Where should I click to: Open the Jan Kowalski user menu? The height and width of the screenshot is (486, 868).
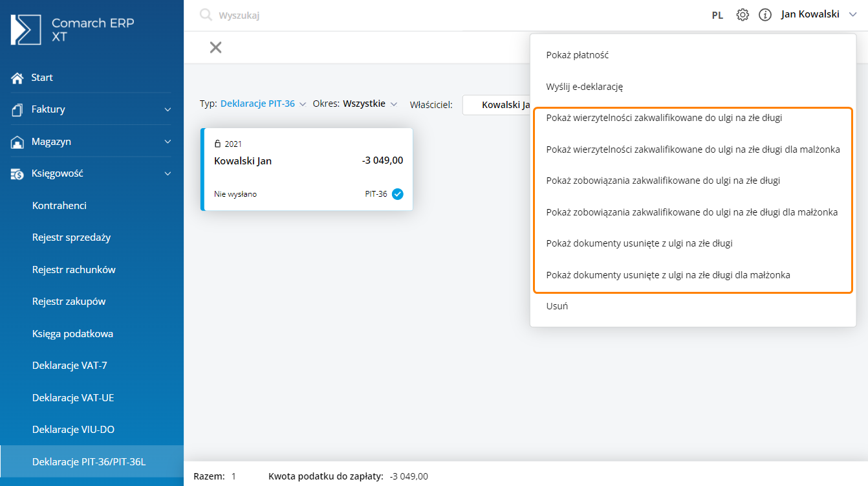click(818, 14)
